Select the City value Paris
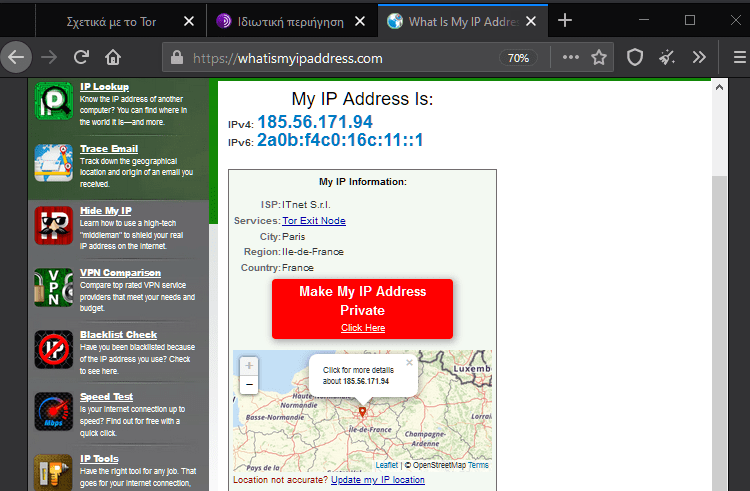 pos(293,237)
